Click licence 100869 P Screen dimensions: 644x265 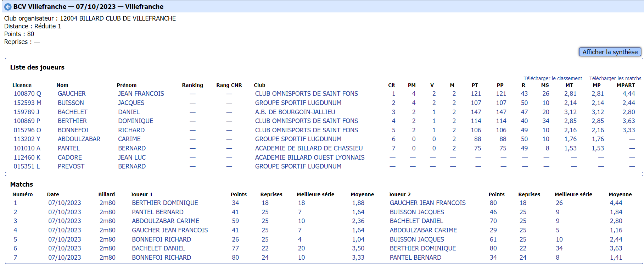coord(27,121)
